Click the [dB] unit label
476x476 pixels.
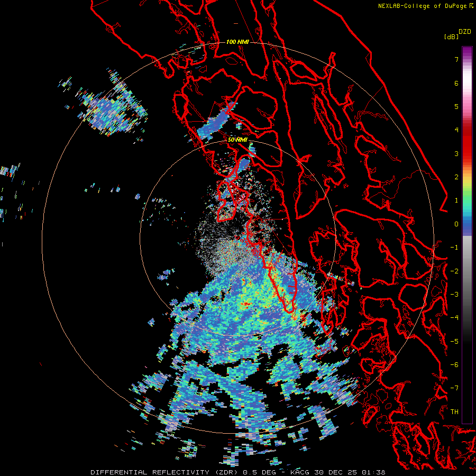pyautogui.click(x=451, y=37)
